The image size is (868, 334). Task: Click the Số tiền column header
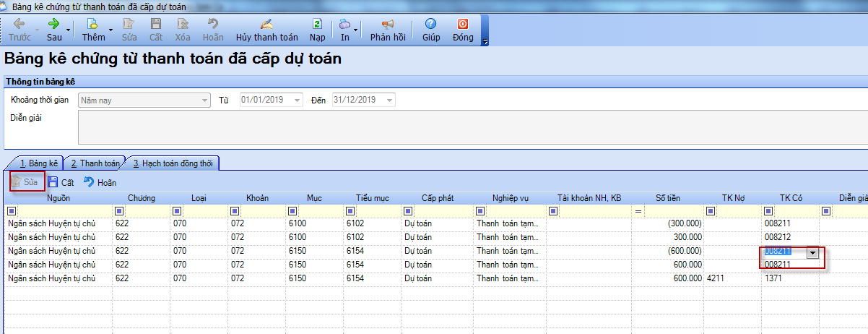click(669, 198)
